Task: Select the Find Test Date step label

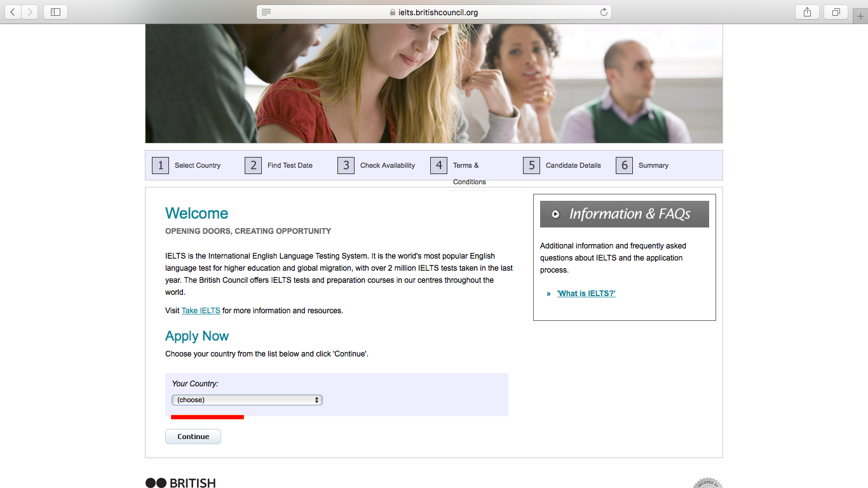Action: pos(290,165)
